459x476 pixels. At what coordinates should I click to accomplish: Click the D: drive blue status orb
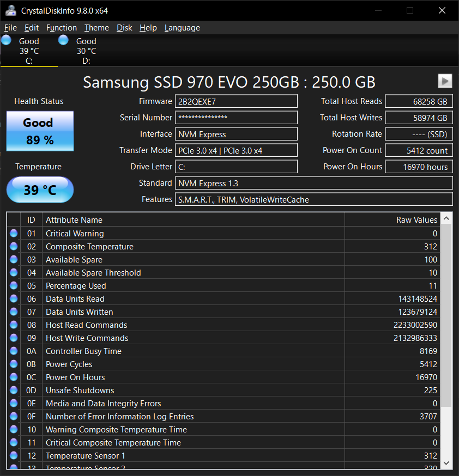(63, 40)
